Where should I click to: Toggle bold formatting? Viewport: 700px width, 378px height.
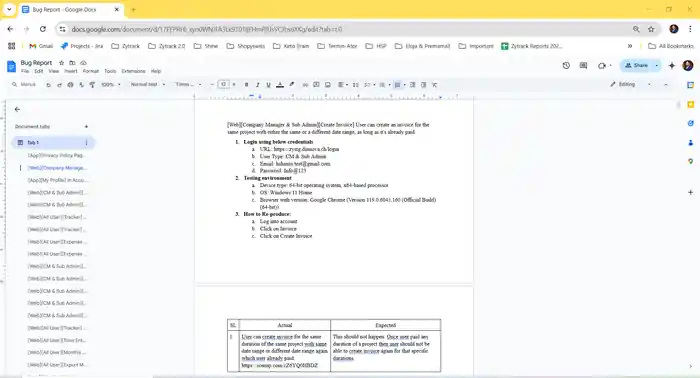pyautogui.click(x=246, y=85)
